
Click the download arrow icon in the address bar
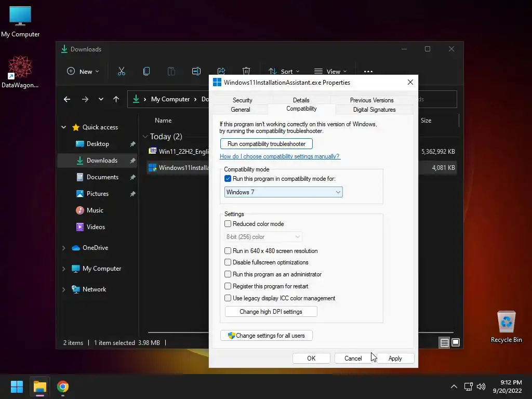[x=136, y=99]
